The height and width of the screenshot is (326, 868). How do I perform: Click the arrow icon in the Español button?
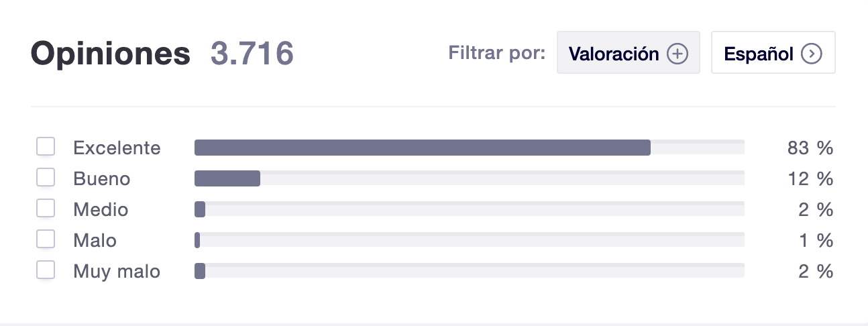point(812,54)
